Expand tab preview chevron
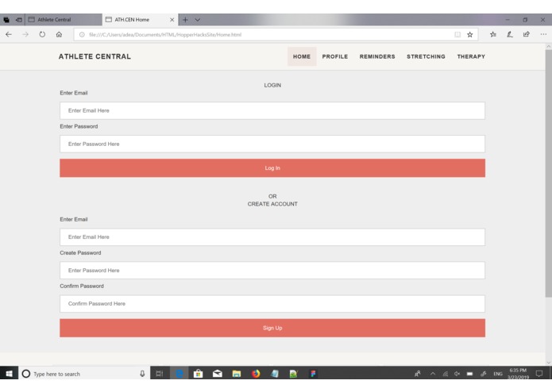 click(198, 20)
